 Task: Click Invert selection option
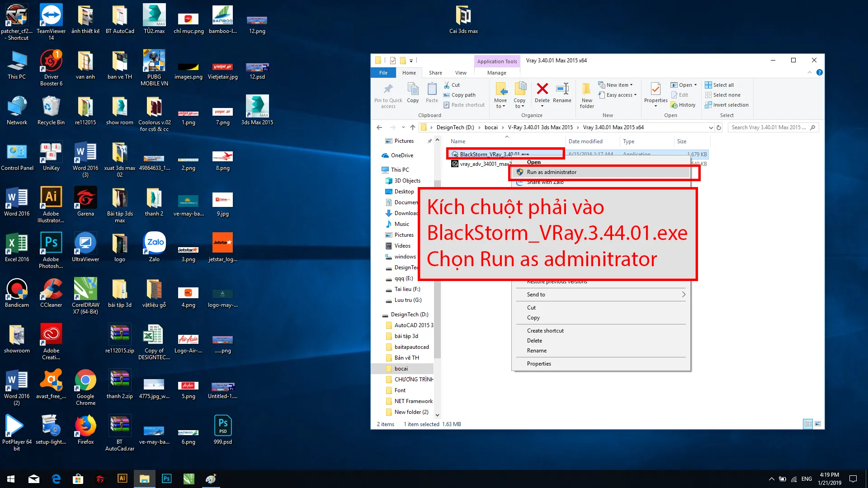pos(726,105)
